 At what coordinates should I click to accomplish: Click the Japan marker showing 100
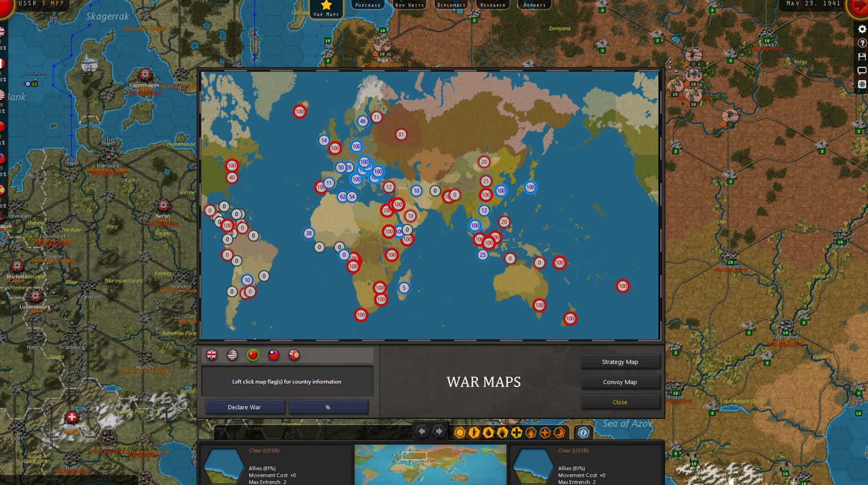pos(530,187)
